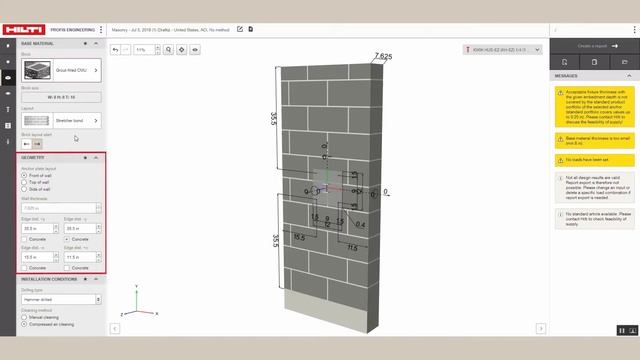Image resolution: width=640 pixels, height=360 pixels.
Task: Select Top of wall anchor plate layout
Action: coord(24,182)
